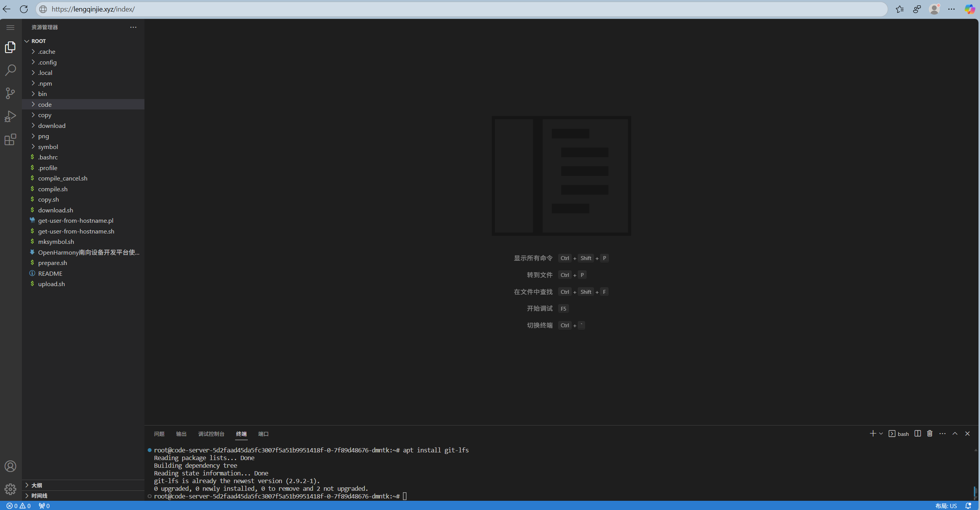Viewport: 980px width, 510px height.
Task: Open the Explorer more actions menu
Action: (x=133, y=27)
